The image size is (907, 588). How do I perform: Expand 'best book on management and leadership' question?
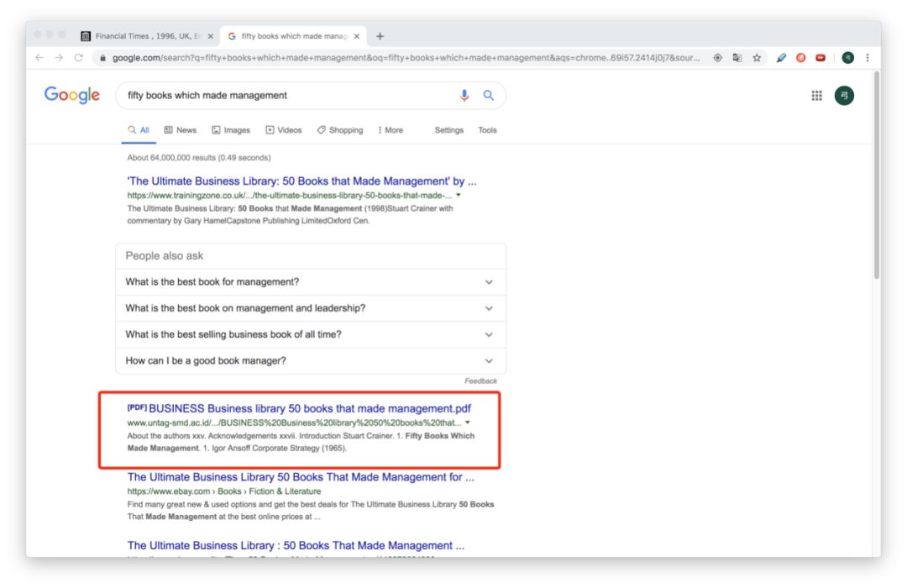(x=311, y=308)
